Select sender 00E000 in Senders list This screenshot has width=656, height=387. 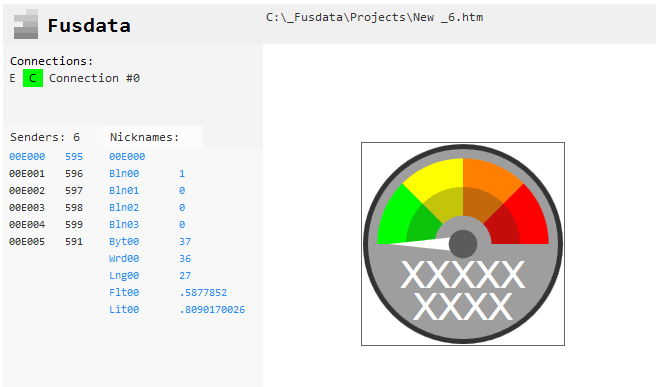coord(27,156)
